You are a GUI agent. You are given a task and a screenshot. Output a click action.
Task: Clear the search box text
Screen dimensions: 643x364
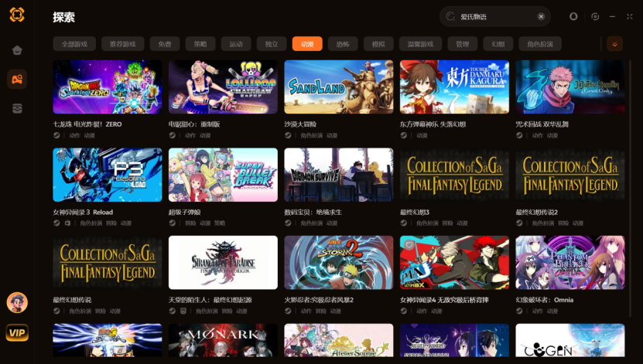tap(541, 16)
